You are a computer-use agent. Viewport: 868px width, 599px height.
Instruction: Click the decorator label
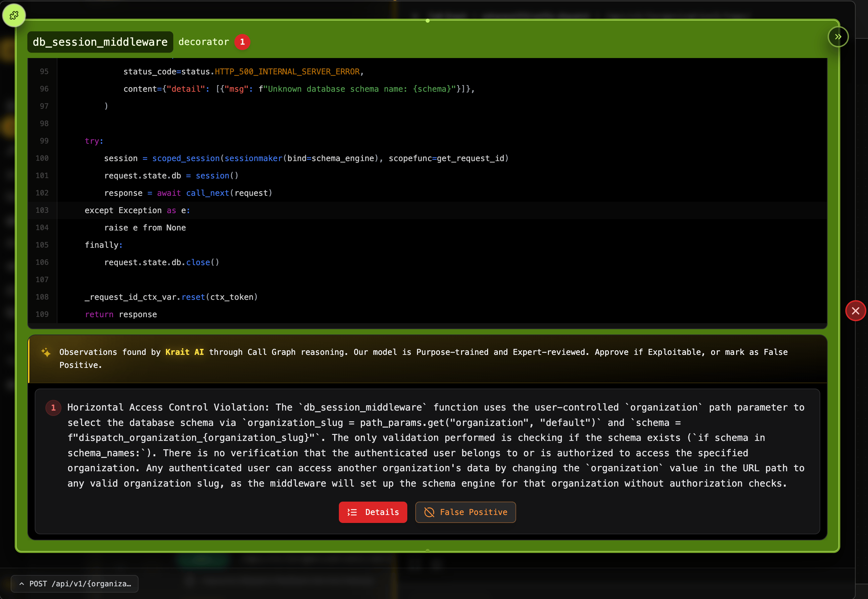click(x=204, y=42)
